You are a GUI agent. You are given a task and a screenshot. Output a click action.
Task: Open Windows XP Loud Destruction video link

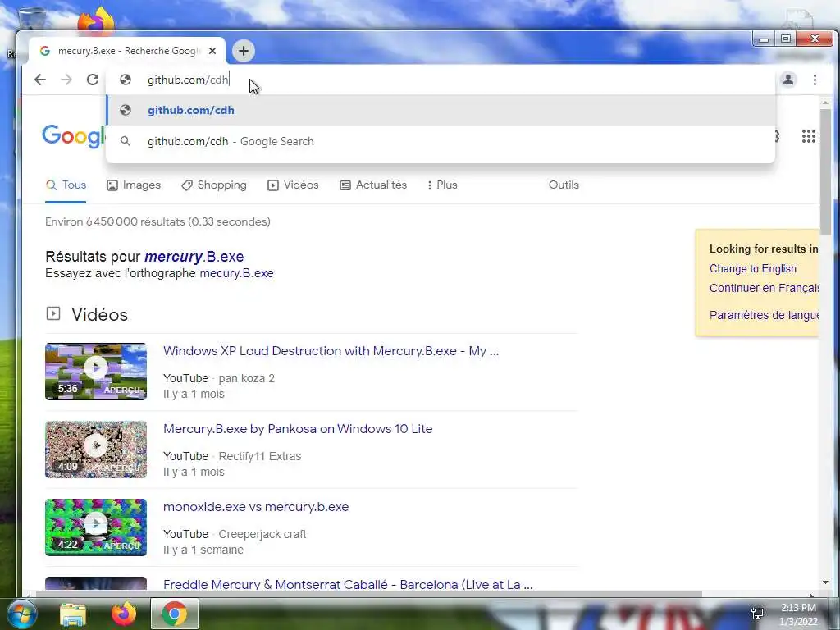click(331, 351)
